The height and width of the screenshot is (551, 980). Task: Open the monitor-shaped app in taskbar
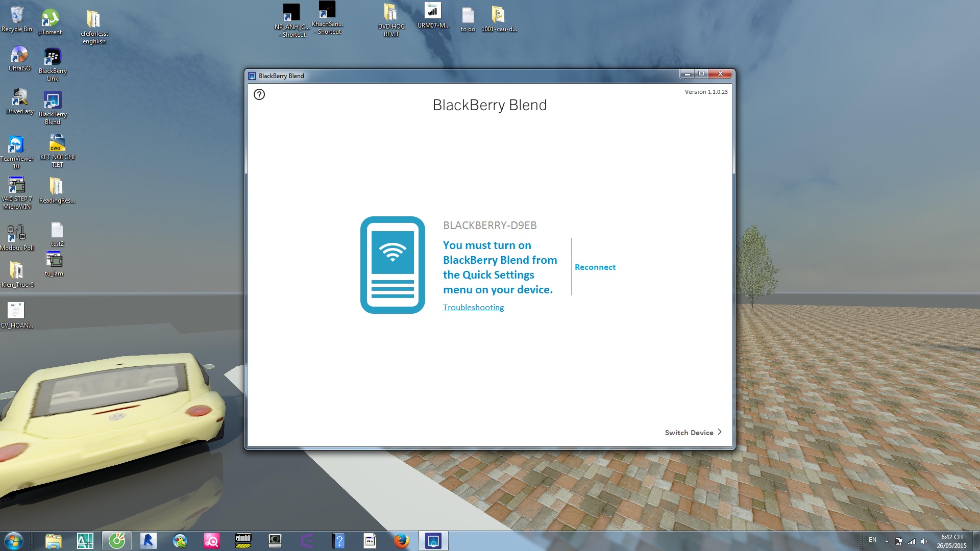(275, 541)
